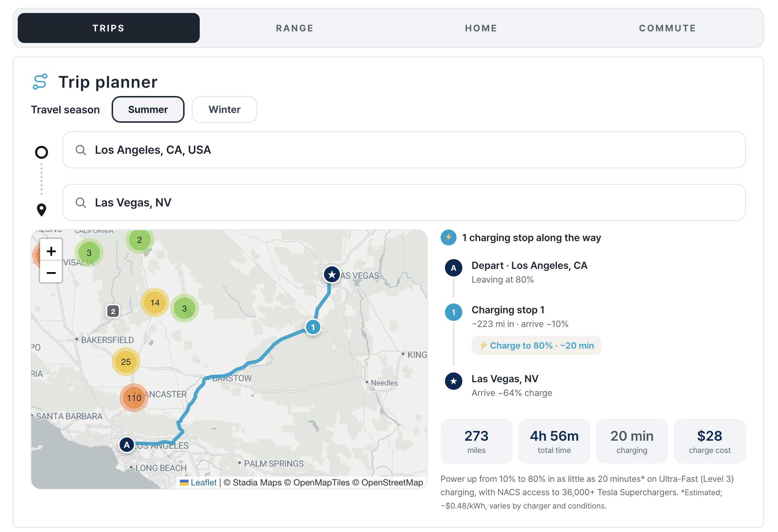The width and height of the screenshot is (778, 532).
Task: Click the Charge to 80% chip
Action: point(536,345)
